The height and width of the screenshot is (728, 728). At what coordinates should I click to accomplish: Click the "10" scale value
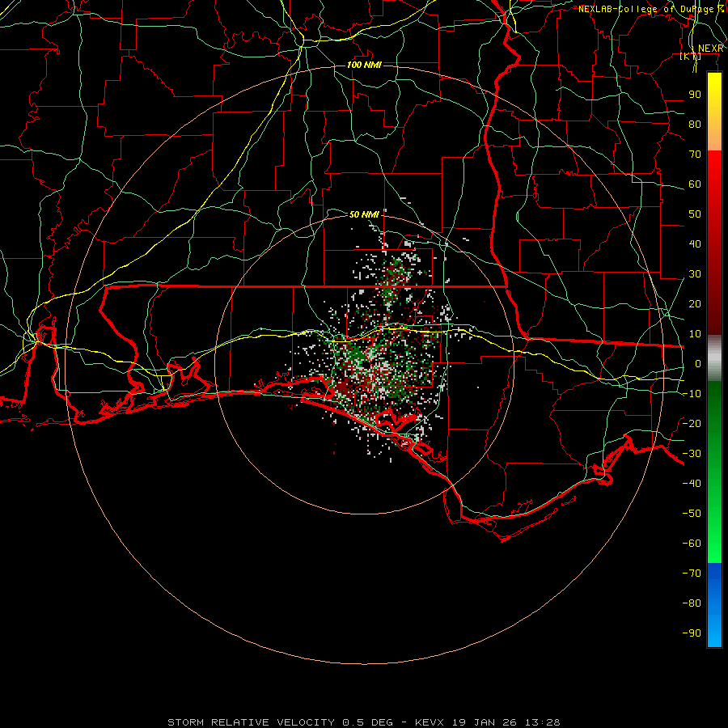pyautogui.click(x=695, y=334)
